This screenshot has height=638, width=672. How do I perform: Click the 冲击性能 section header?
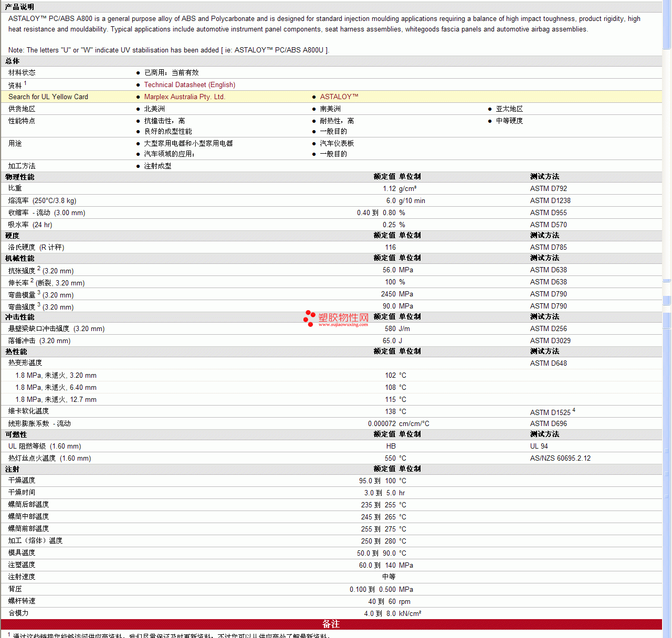click(19, 317)
